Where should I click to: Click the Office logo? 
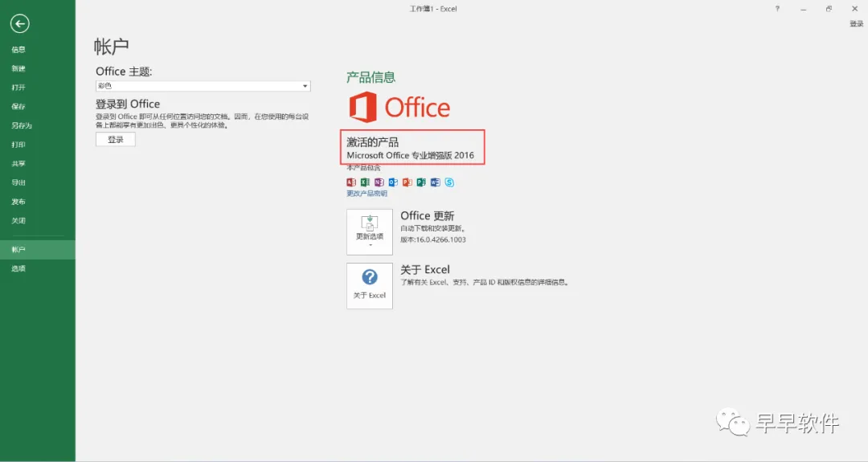pyautogui.click(x=399, y=107)
